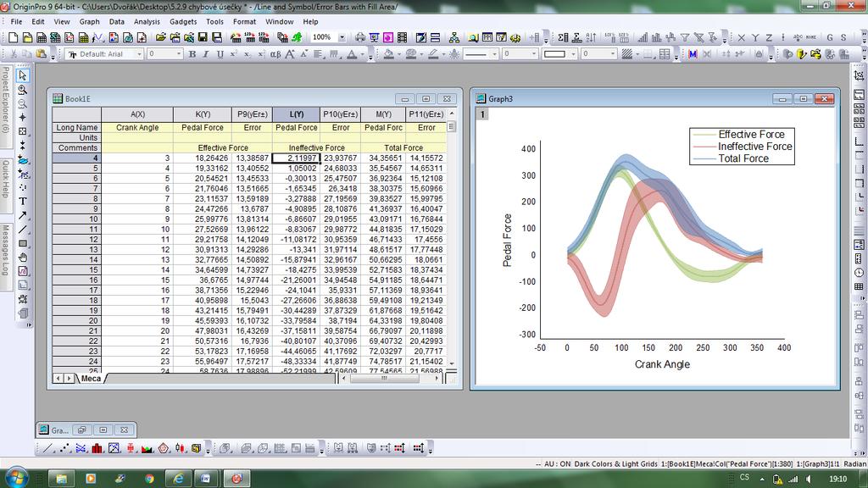
Task: Open the Gadgets menu
Action: click(x=183, y=21)
